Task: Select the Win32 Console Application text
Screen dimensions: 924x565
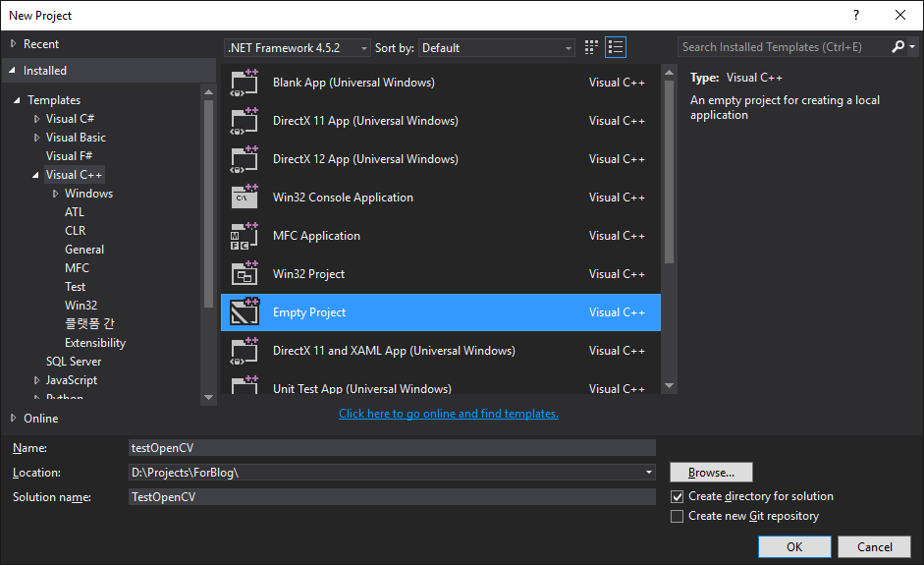Action: tap(343, 198)
